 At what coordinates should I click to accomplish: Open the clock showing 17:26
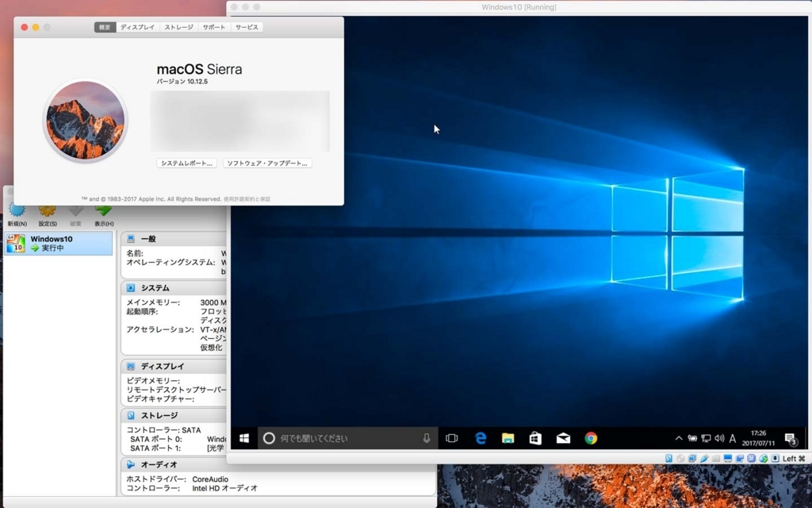tap(758, 438)
